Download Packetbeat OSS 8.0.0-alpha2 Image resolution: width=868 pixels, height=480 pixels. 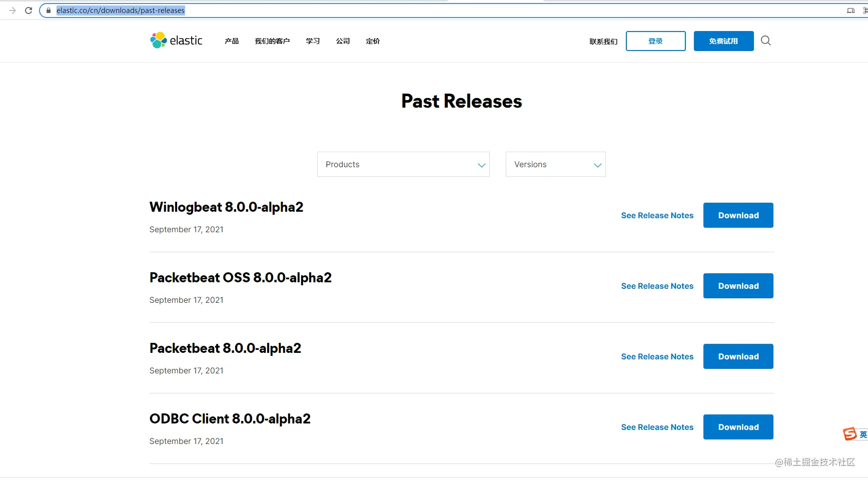coord(738,286)
